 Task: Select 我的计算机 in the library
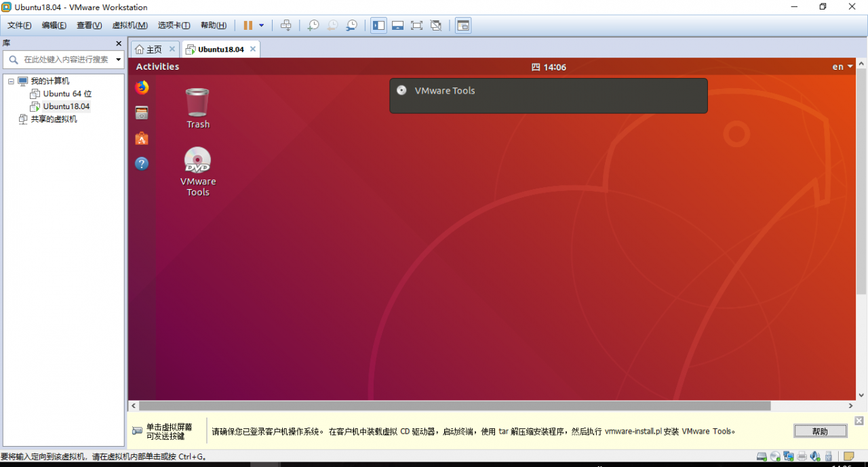pos(50,81)
